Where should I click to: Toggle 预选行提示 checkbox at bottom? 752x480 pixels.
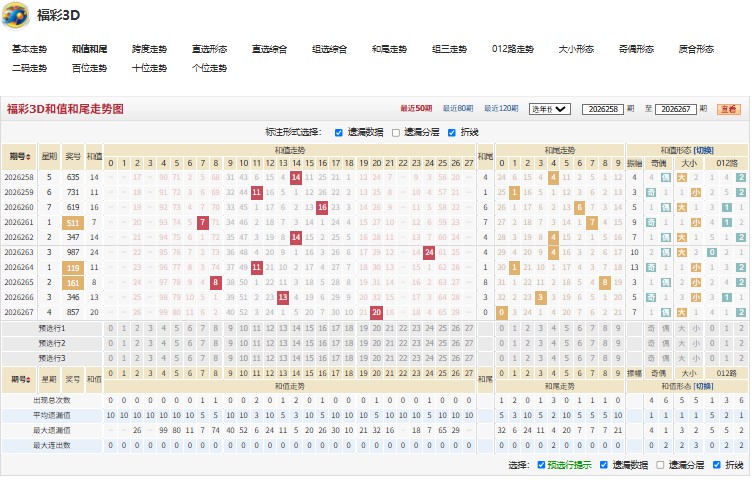tap(541, 465)
